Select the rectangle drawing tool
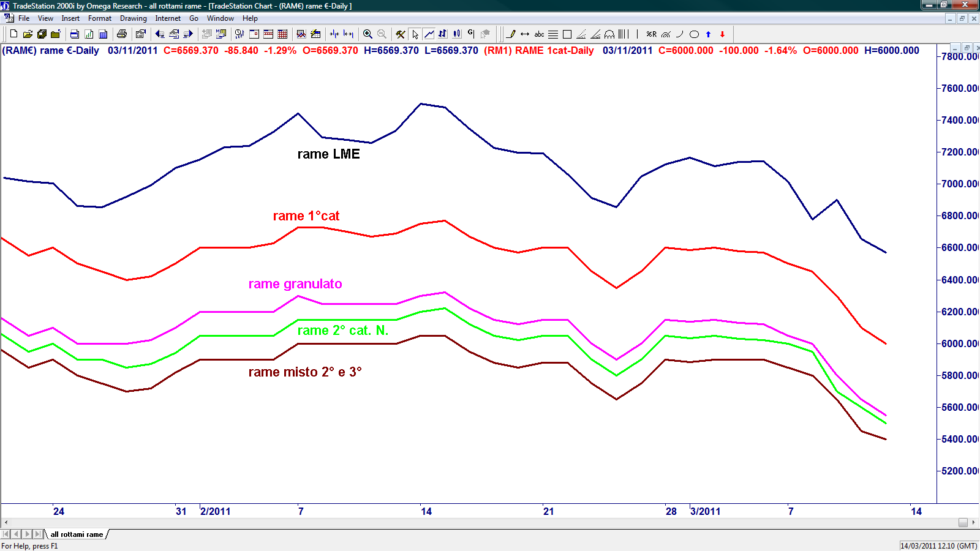Screen dimensions: 980x551 point(567,34)
